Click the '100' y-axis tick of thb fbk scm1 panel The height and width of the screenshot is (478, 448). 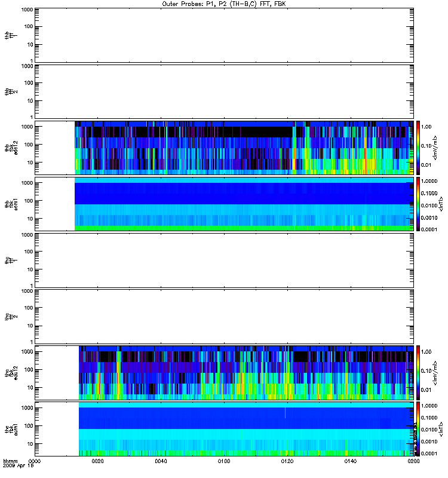(x=29, y=201)
